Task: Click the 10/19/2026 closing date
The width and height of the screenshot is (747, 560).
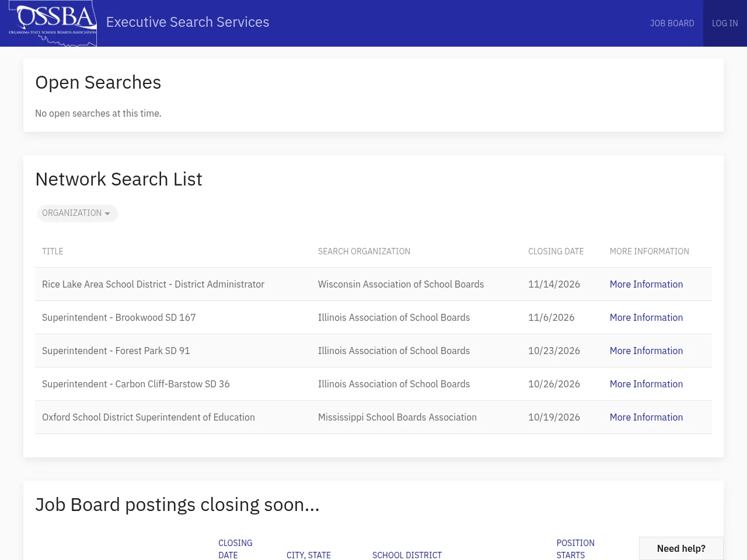Action: click(x=554, y=417)
